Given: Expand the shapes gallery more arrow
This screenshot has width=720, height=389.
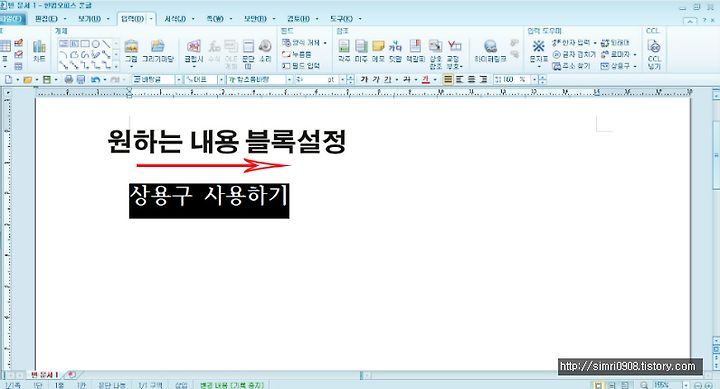Looking at the screenshot, I should coord(116,66).
